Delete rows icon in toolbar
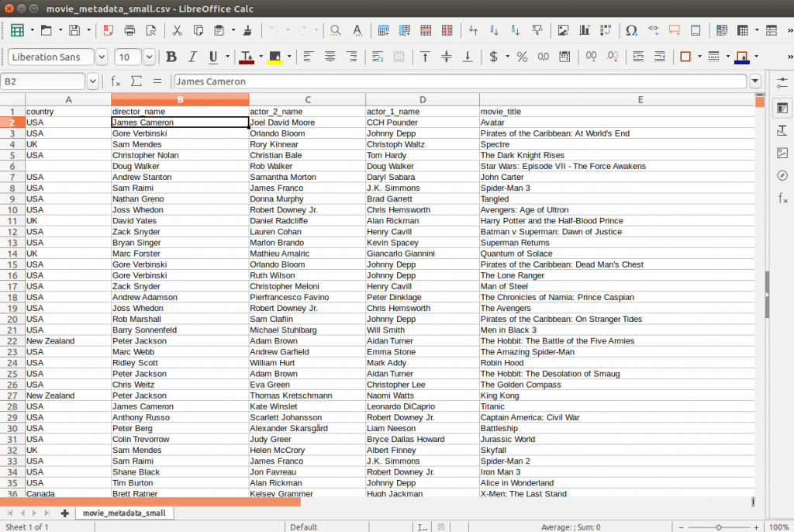The height and width of the screenshot is (532, 794). (x=426, y=30)
